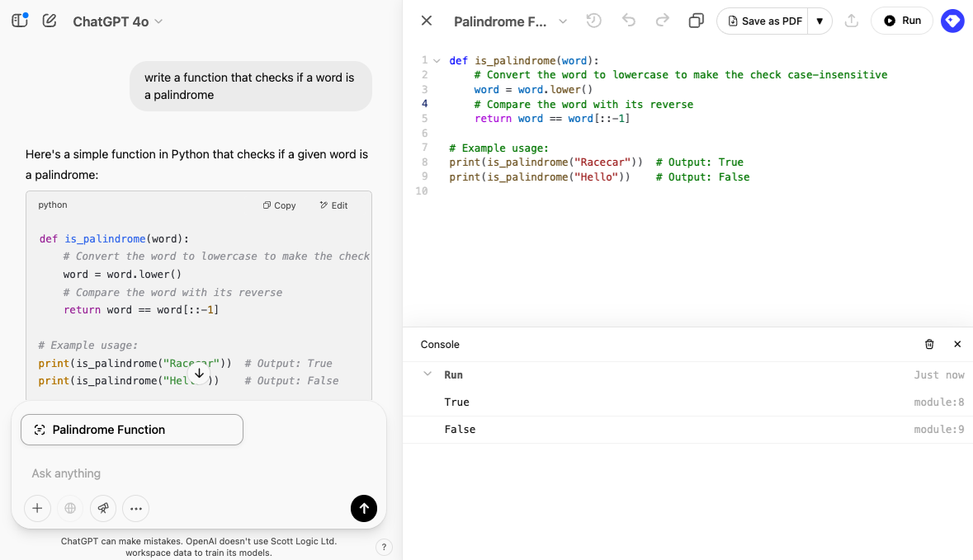
Task: Click the user message about palindrome function
Action: 250,87
